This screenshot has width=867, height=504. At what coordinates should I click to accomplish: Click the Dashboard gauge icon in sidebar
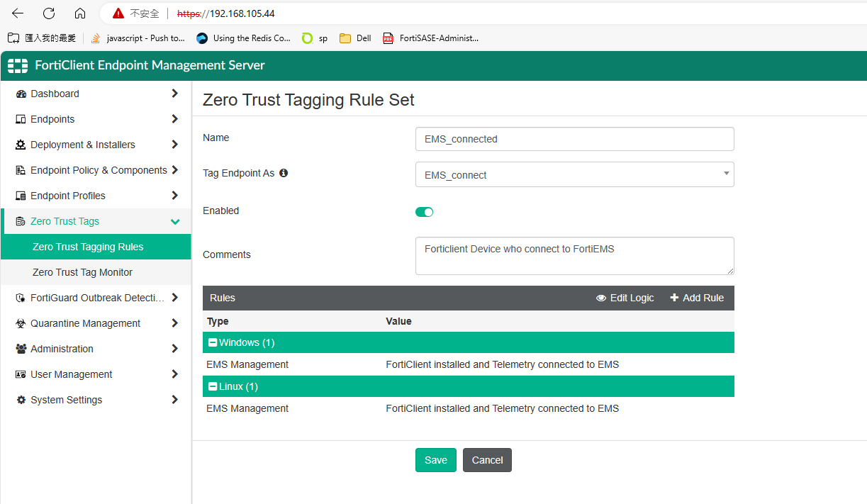coord(21,94)
